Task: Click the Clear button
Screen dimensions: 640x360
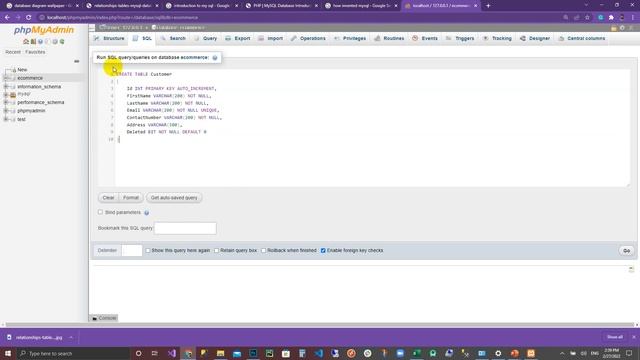Action: (x=108, y=198)
